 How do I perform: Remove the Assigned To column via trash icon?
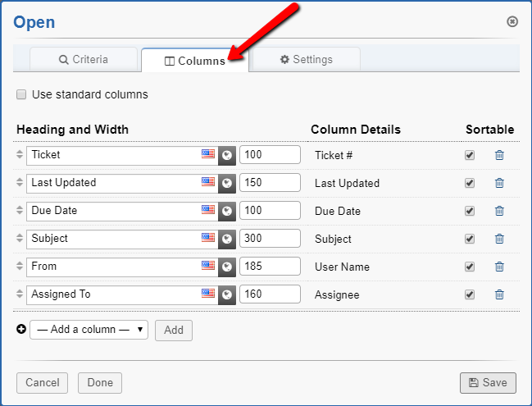[x=499, y=294]
